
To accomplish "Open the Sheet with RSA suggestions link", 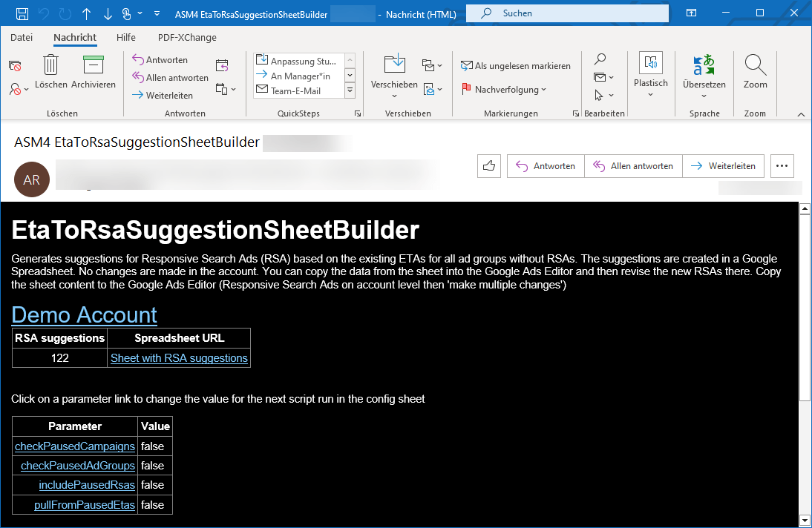I will point(178,357).
